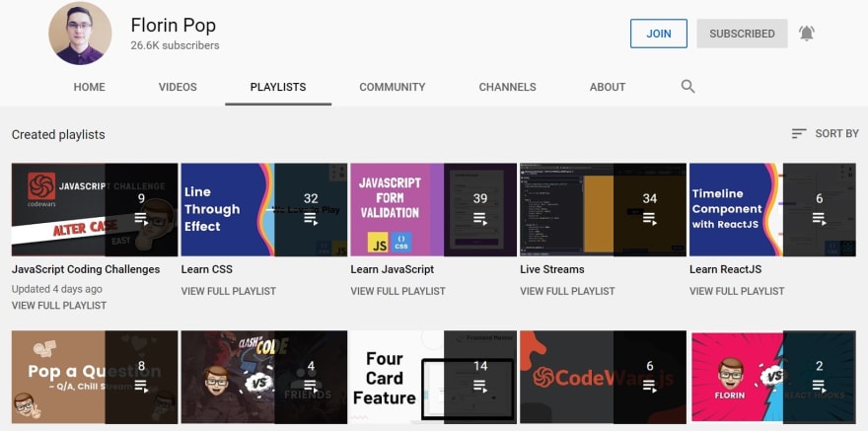Click the 26.6K subscribers text
Image resolution: width=868 pixels, height=431 pixels.
(175, 45)
